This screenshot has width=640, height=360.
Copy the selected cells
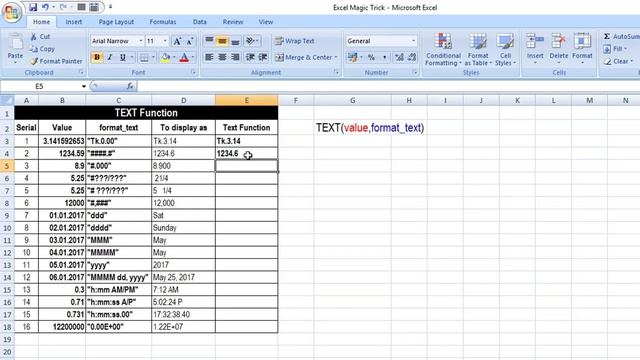coord(42,49)
